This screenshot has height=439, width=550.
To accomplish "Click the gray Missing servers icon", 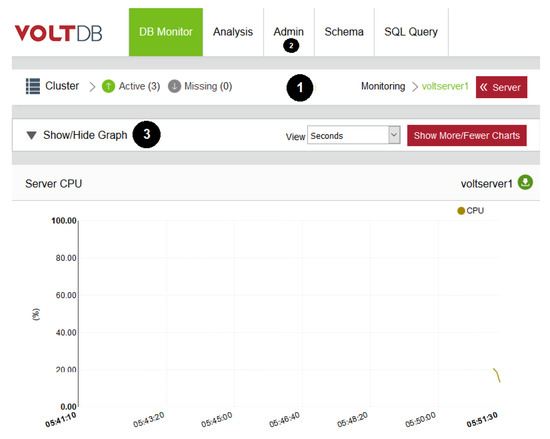I will click(x=174, y=86).
